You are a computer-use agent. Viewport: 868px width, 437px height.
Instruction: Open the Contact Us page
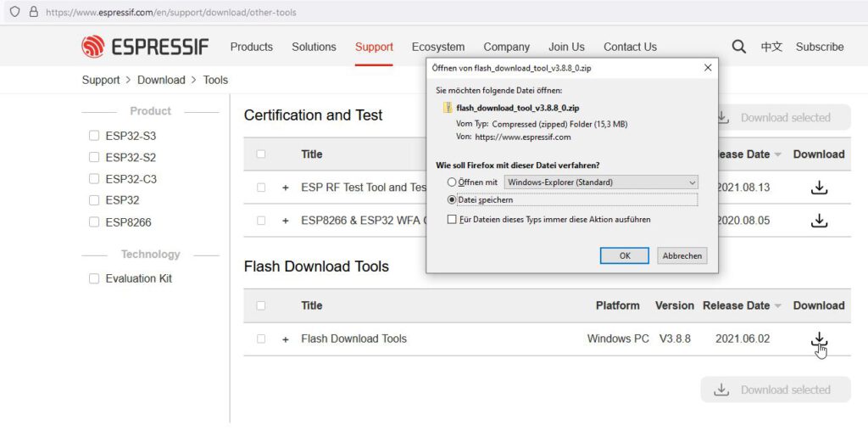click(630, 47)
